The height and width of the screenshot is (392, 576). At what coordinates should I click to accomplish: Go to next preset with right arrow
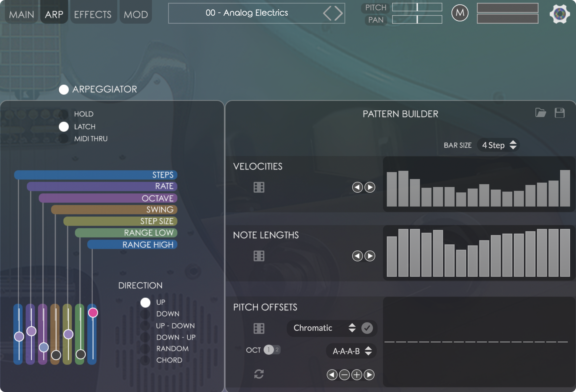coord(339,13)
